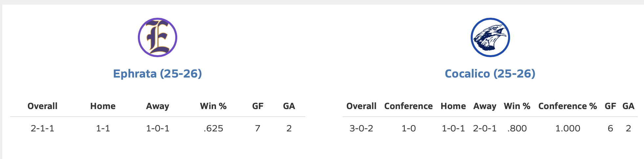
Task: Click Cocalico's 2-0-1 away record
Action: pyautogui.click(x=484, y=128)
